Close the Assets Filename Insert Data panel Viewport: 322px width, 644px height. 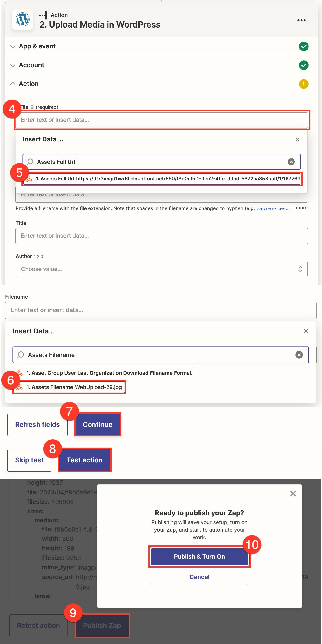pyautogui.click(x=306, y=331)
